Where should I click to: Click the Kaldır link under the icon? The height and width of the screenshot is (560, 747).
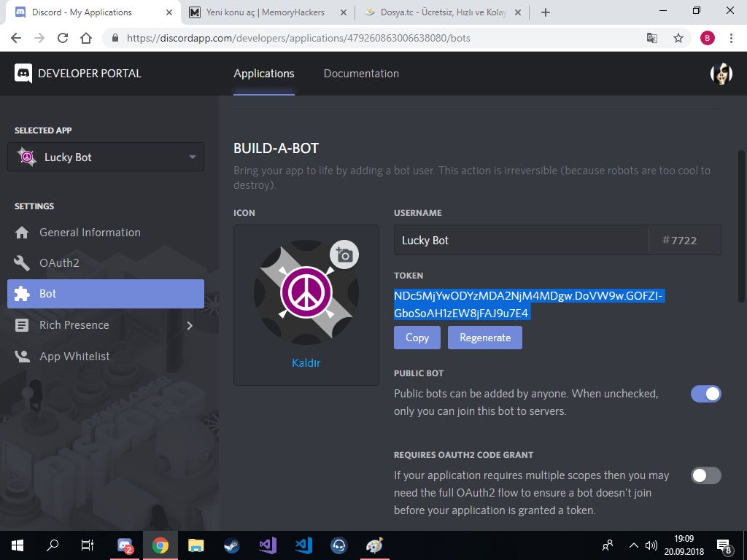pyautogui.click(x=306, y=363)
